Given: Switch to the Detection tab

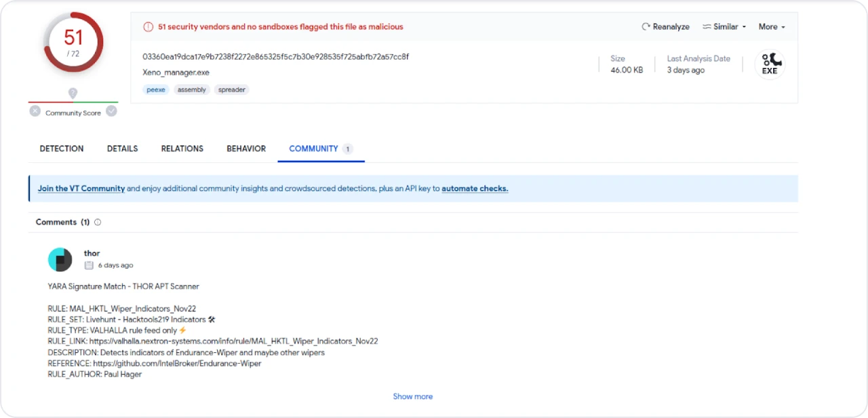Looking at the screenshot, I should pyautogui.click(x=62, y=149).
